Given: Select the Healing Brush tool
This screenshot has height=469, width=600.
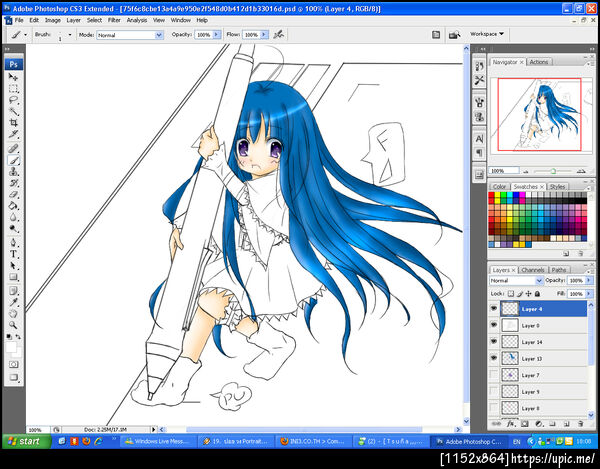Looking at the screenshot, I should click(13, 148).
